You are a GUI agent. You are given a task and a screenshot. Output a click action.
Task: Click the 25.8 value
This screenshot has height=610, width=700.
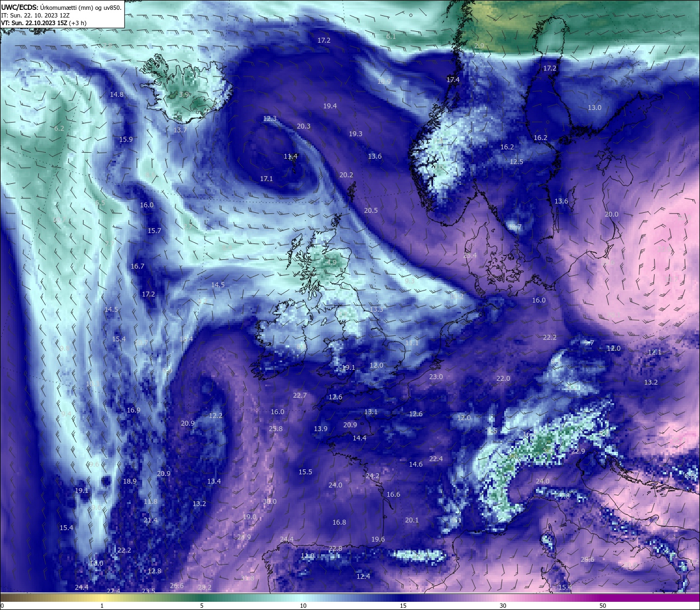276,429
